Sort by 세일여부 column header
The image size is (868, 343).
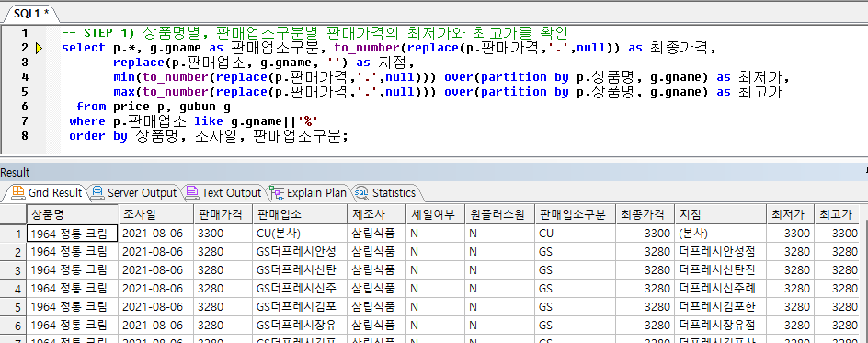(435, 214)
